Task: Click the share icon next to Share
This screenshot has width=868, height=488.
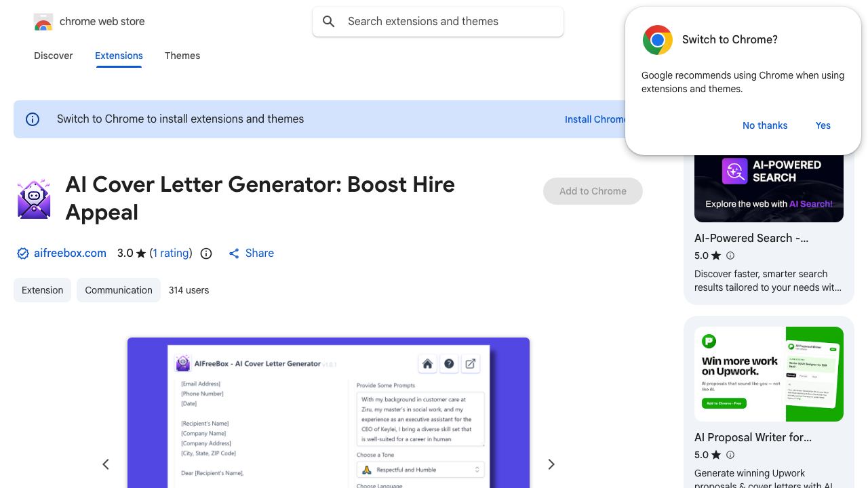Action: coord(234,253)
